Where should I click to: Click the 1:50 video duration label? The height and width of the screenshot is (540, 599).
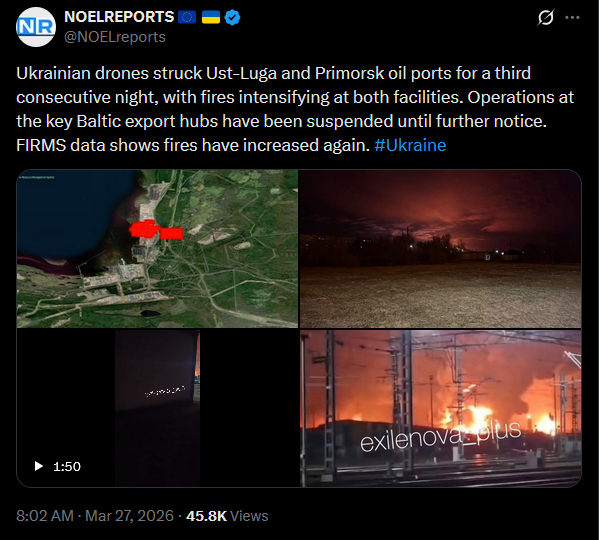[x=67, y=466]
